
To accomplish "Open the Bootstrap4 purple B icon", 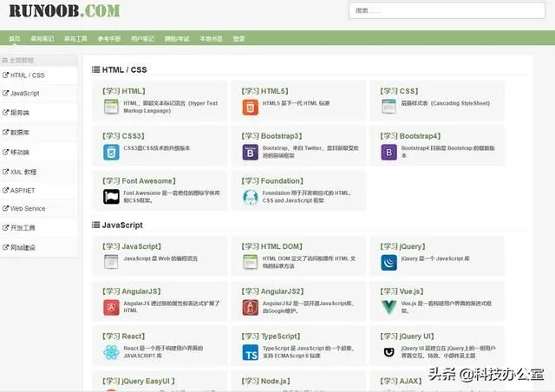I will click(x=389, y=153).
